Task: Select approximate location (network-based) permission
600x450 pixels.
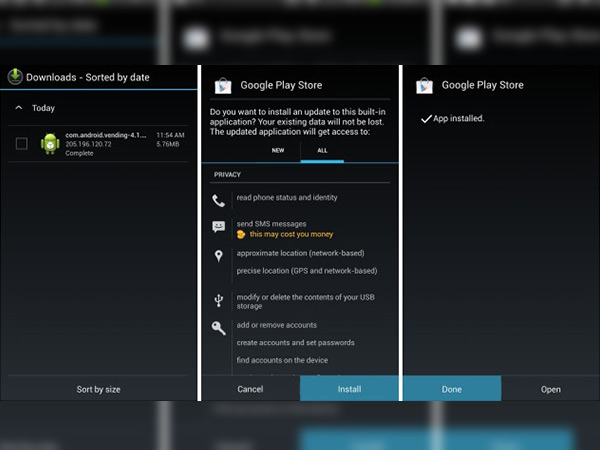Action: 300,253
